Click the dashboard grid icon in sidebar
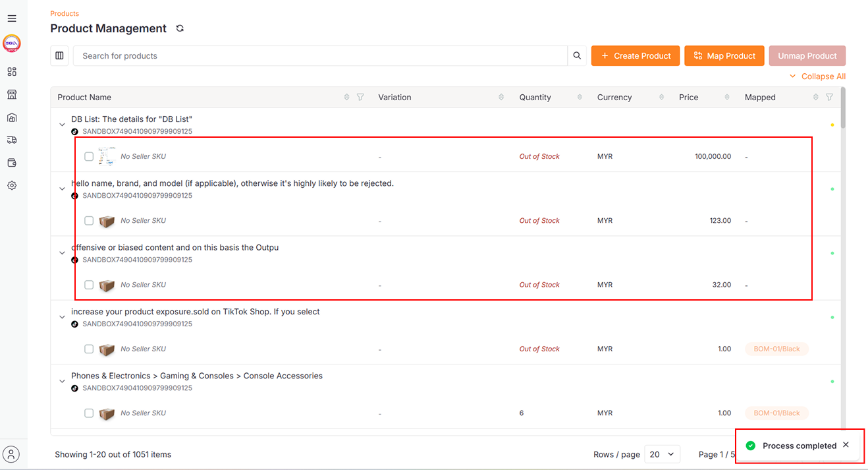The width and height of the screenshot is (868, 470). (12, 72)
